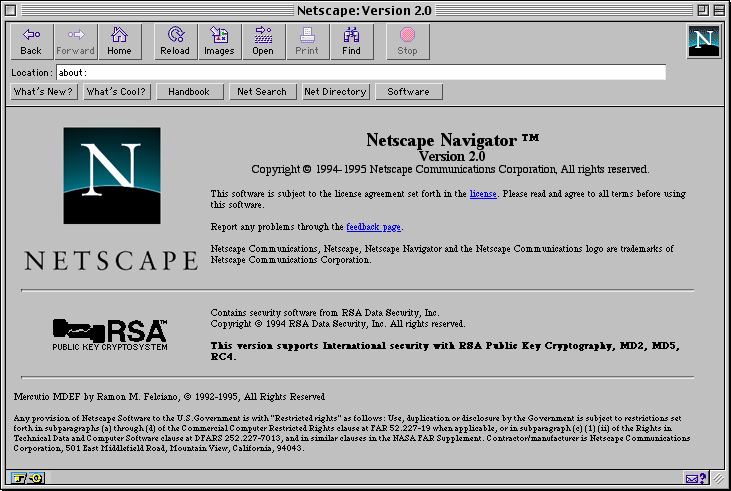Follow the license hyperlink
The image size is (731, 491).
click(x=483, y=194)
